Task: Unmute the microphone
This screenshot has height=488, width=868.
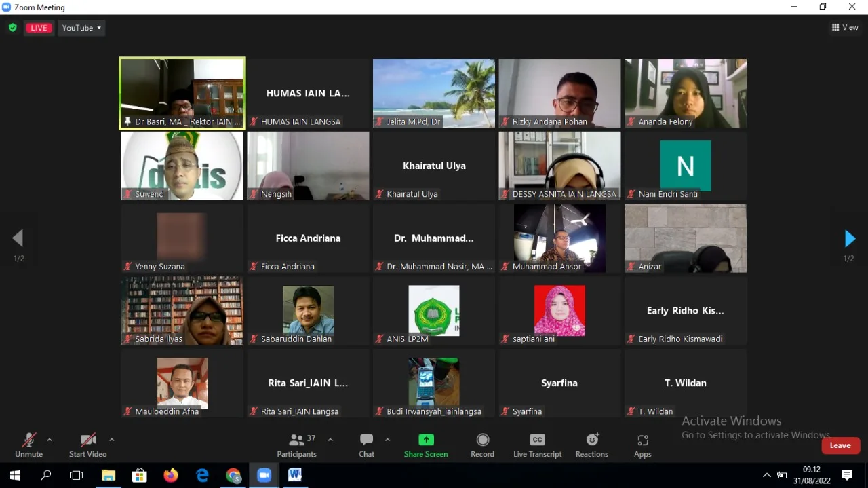Action: (28, 445)
